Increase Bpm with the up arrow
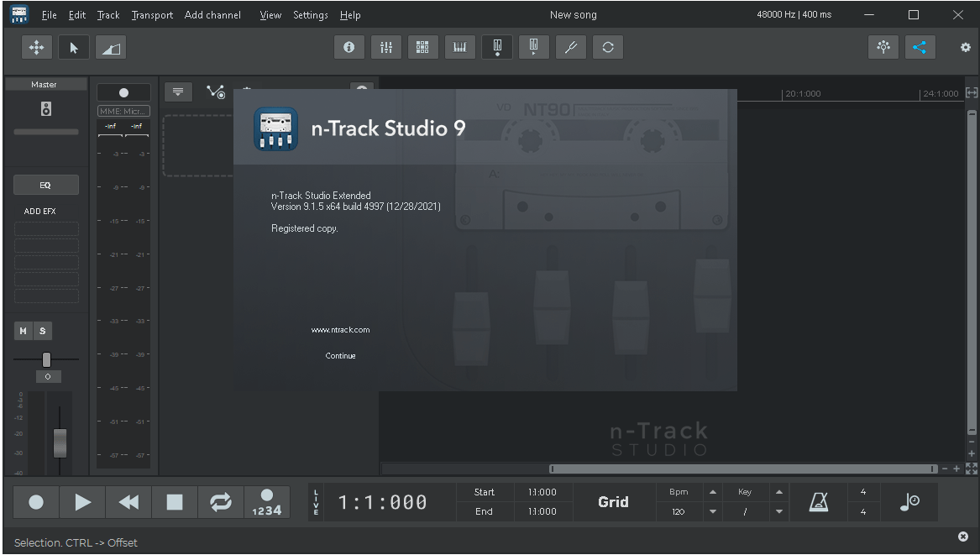 (x=712, y=493)
